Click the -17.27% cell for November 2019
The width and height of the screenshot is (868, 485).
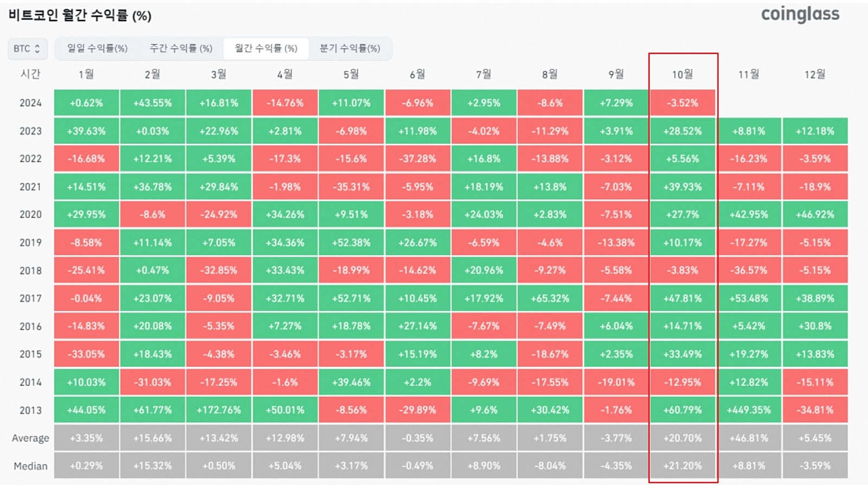point(749,242)
